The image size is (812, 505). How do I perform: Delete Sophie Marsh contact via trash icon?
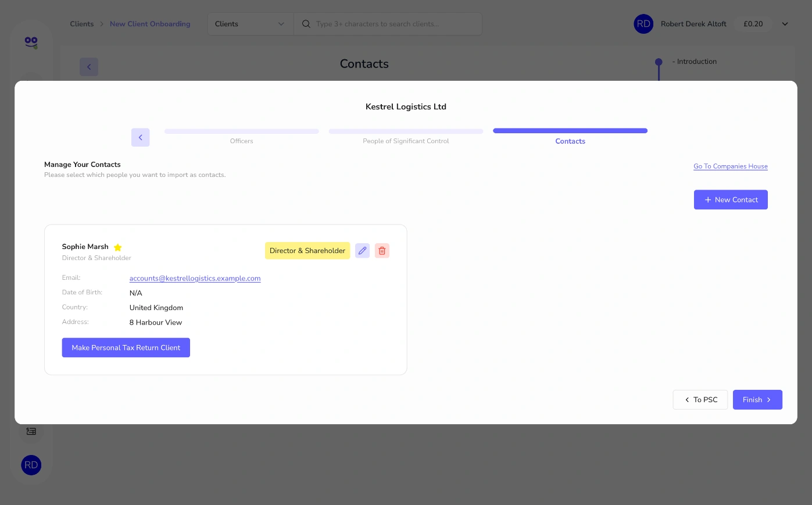(x=382, y=251)
